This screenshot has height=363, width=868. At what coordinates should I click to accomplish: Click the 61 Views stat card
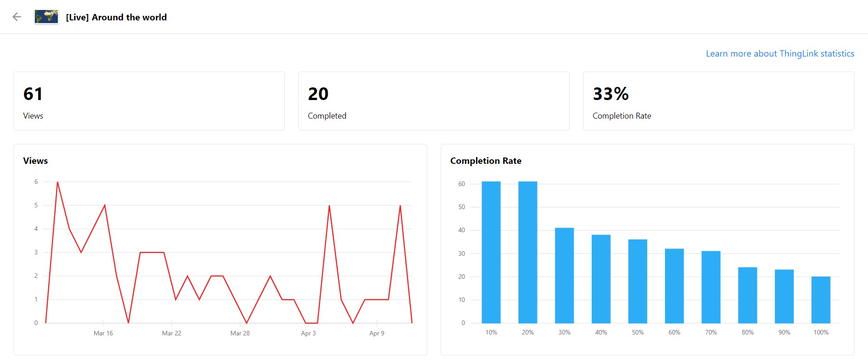coord(149,101)
